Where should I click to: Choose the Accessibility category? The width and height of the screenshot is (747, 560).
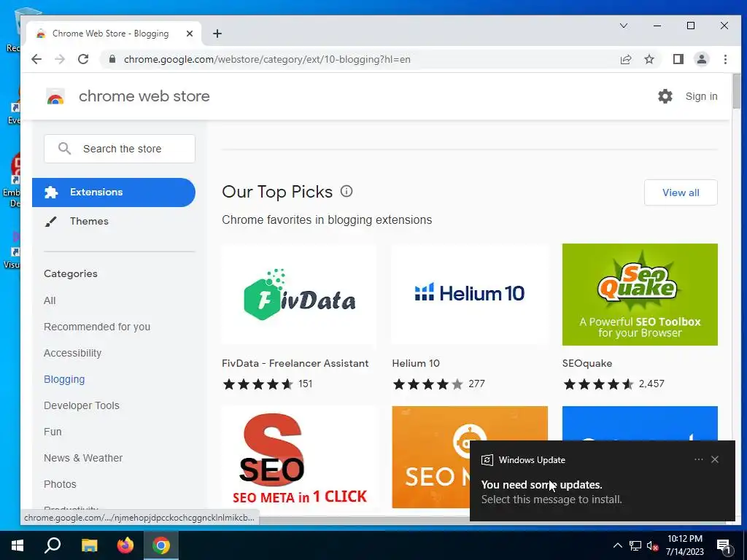pos(72,353)
